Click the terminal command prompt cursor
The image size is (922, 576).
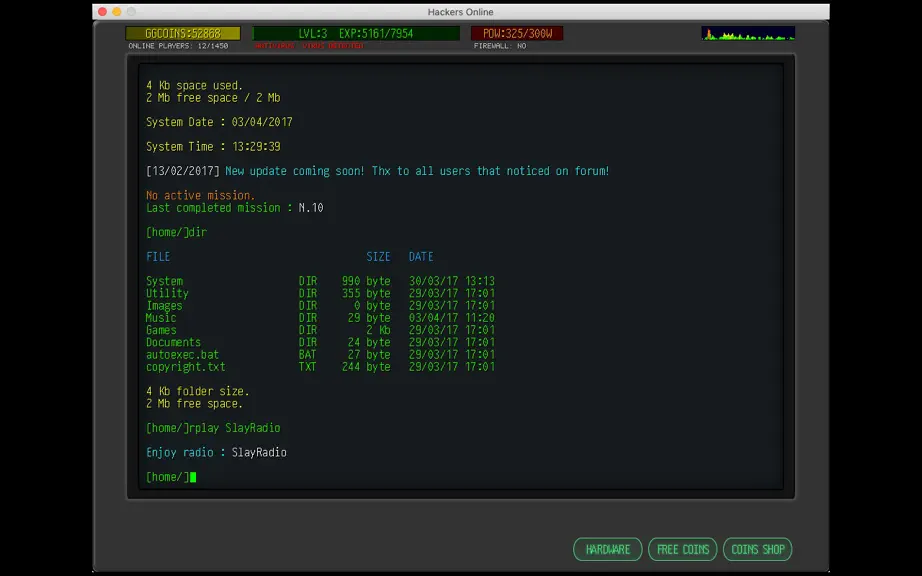pos(193,477)
